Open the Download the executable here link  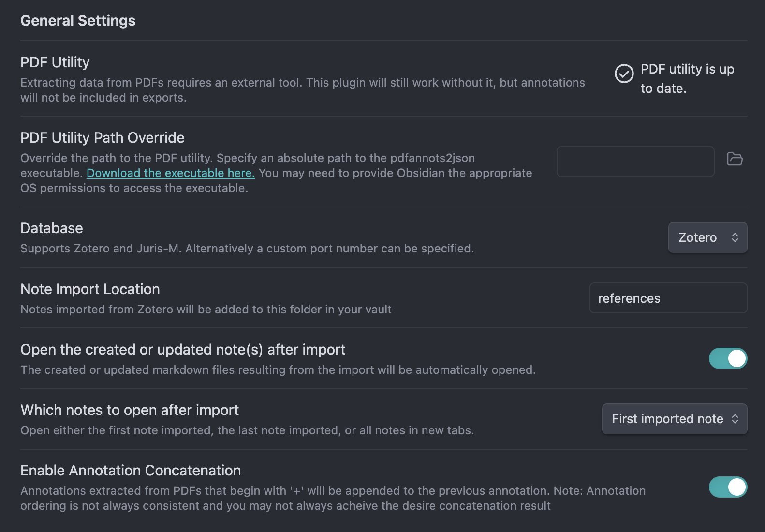(171, 173)
